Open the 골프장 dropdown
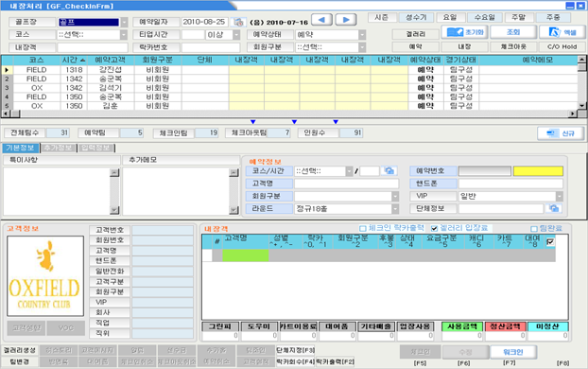This screenshot has height=369, width=588. [x=124, y=22]
